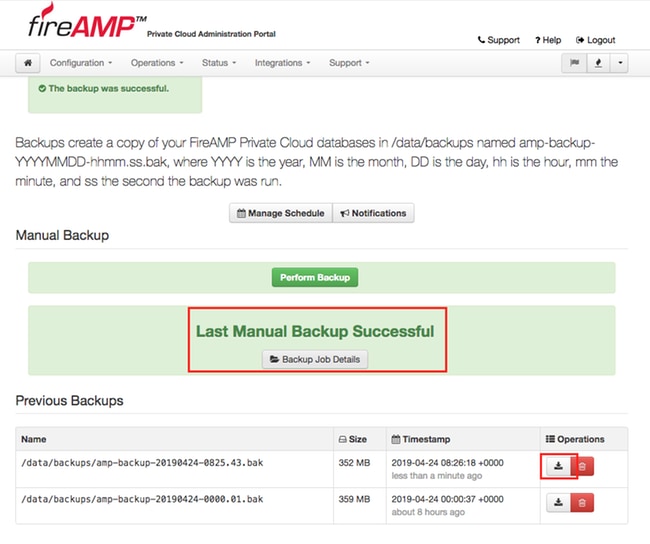Open Backup Job Details
Image resolution: width=650 pixels, height=544 pixels.
click(x=315, y=359)
